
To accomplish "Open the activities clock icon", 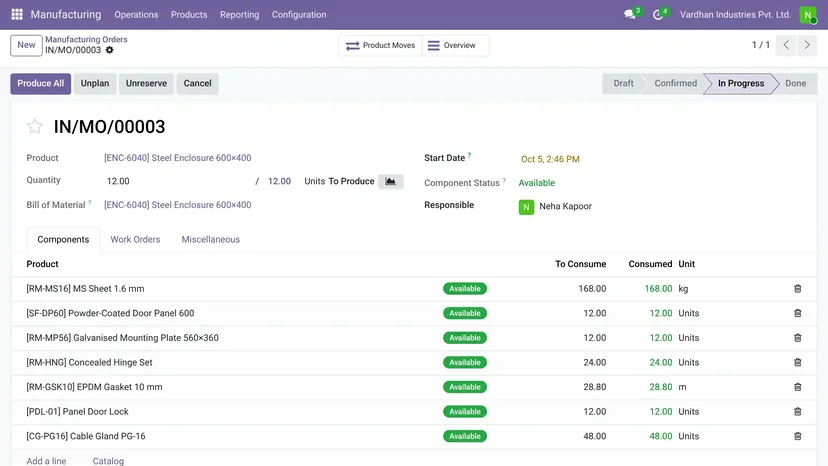I will pos(657,14).
